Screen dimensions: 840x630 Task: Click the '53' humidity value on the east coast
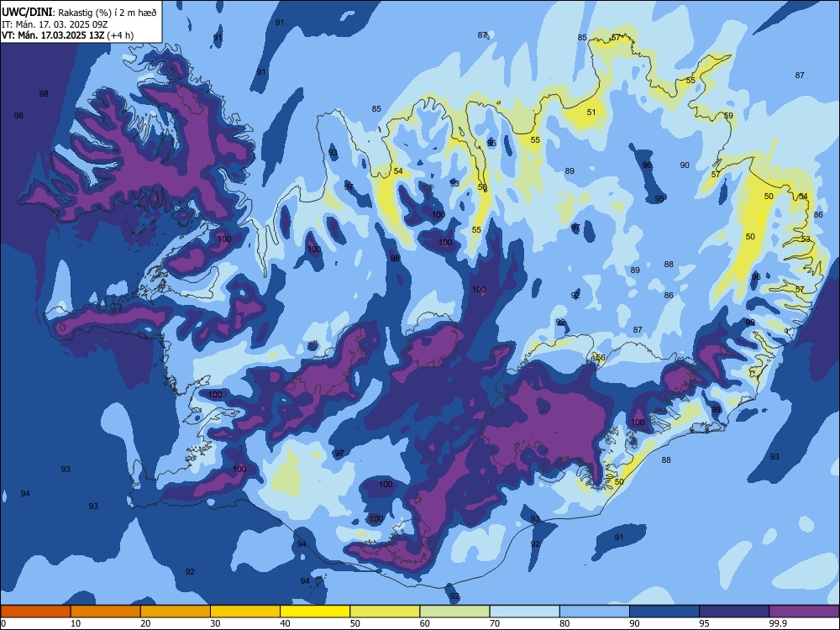pos(806,239)
